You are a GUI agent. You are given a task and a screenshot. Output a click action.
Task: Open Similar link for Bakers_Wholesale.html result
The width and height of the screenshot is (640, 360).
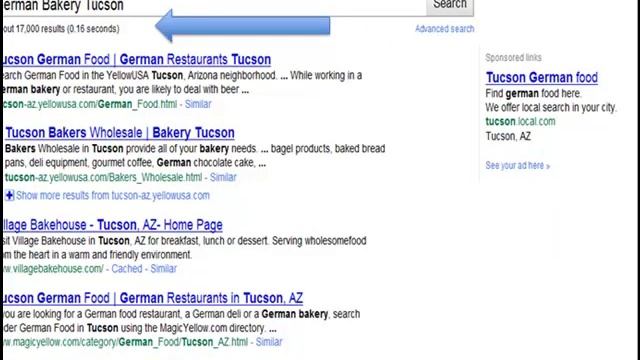coord(223,177)
